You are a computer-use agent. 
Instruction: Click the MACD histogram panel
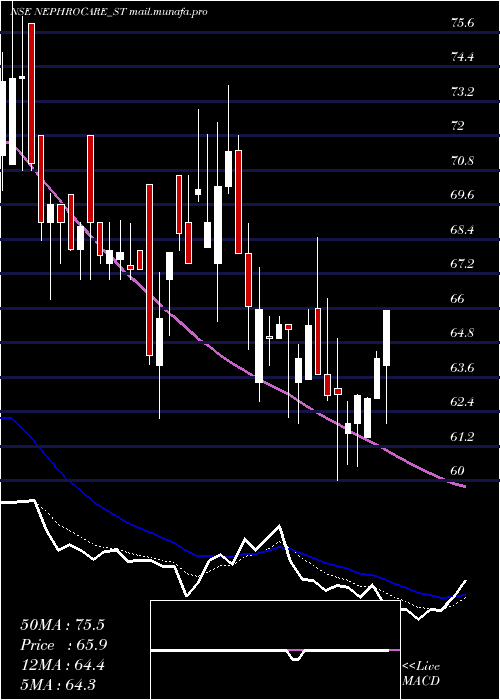click(275, 650)
